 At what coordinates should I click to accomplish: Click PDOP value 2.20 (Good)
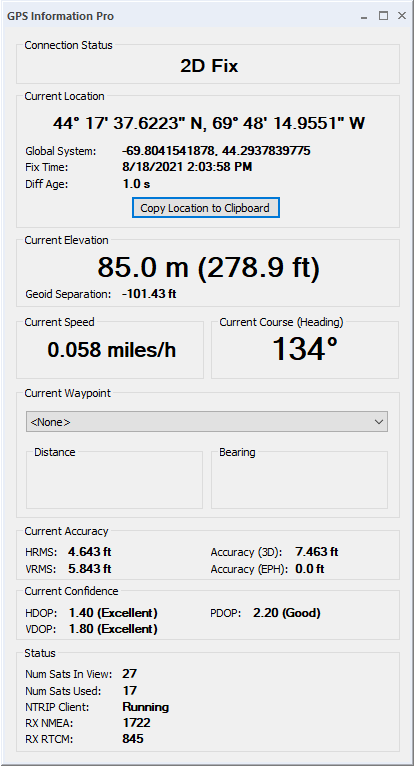287,613
